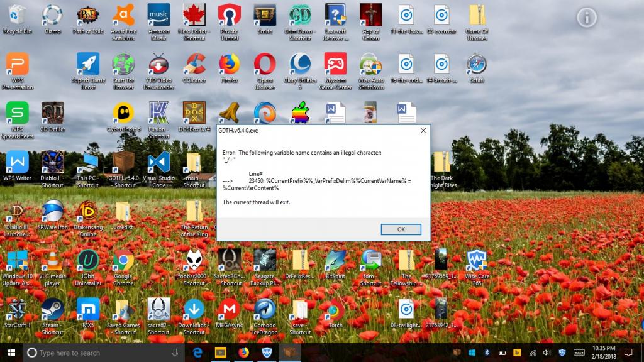Screen dimensions: 644x362
Task: Open Firefox from the taskbar
Action: click(x=243, y=353)
